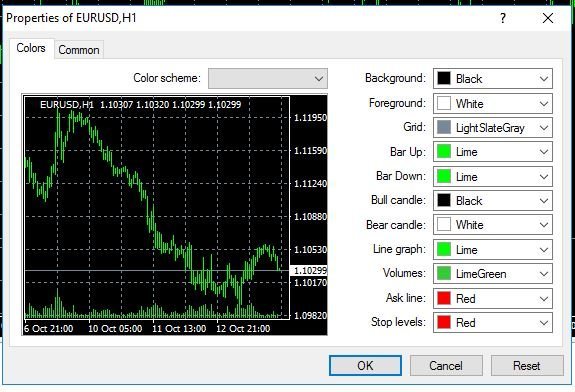The width and height of the screenshot is (575, 392).
Task: Expand the Background color dropdown arrow
Action: 543,78
